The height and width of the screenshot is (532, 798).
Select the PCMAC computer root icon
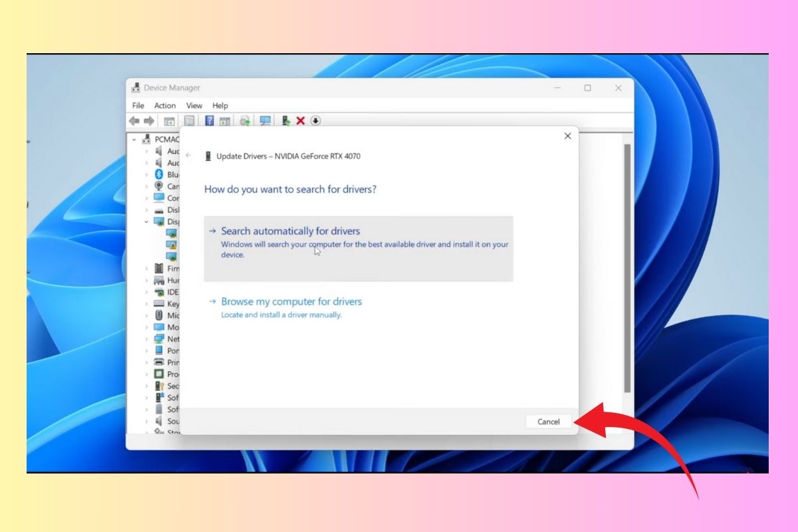coord(146,139)
